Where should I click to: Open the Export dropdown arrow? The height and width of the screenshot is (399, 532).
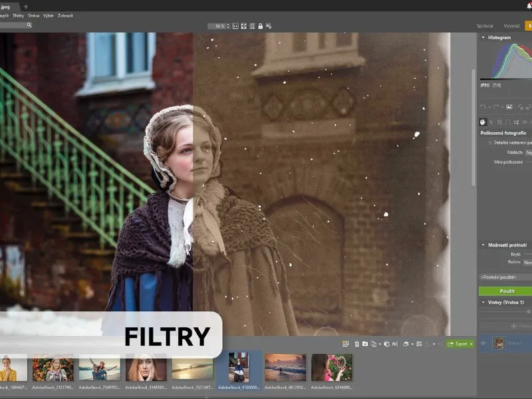(471, 344)
